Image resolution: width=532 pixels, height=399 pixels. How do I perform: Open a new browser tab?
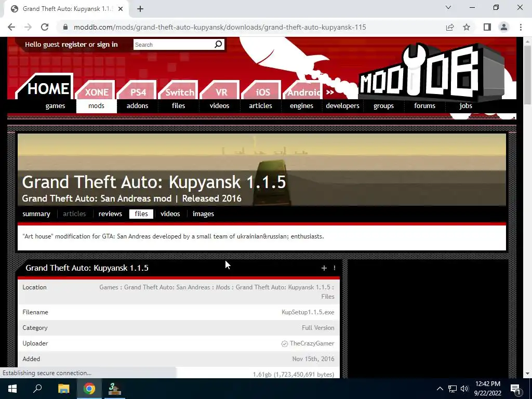coord(140,9)
